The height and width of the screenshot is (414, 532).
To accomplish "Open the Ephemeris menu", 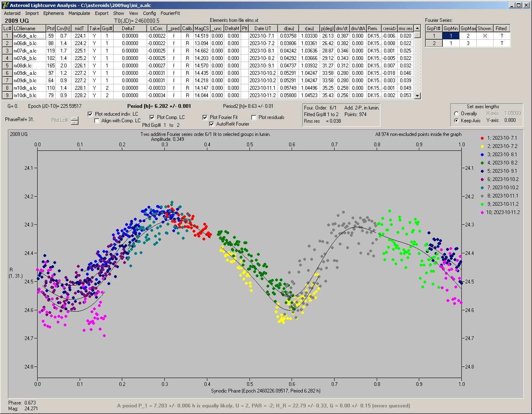I will [x=54, y=13].
